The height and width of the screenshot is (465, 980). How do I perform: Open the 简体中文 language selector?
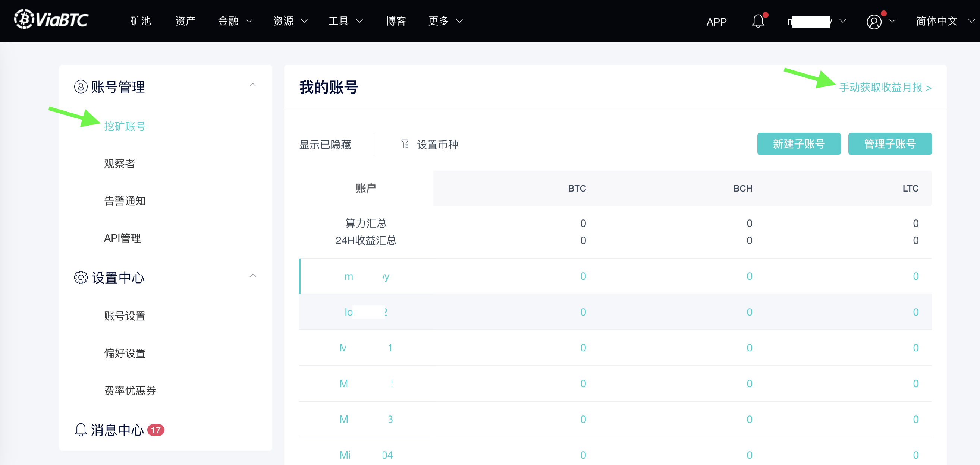945,21
